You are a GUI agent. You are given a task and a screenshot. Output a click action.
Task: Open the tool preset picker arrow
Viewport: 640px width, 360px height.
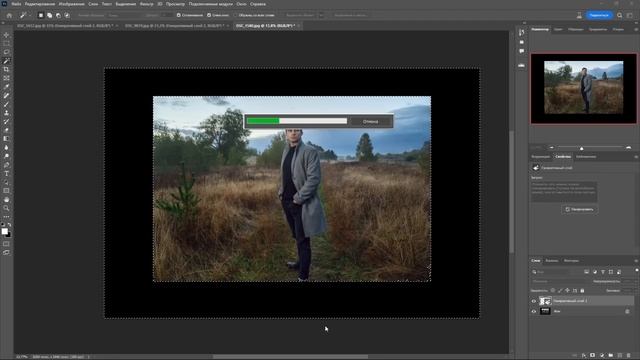pos(29,15)
